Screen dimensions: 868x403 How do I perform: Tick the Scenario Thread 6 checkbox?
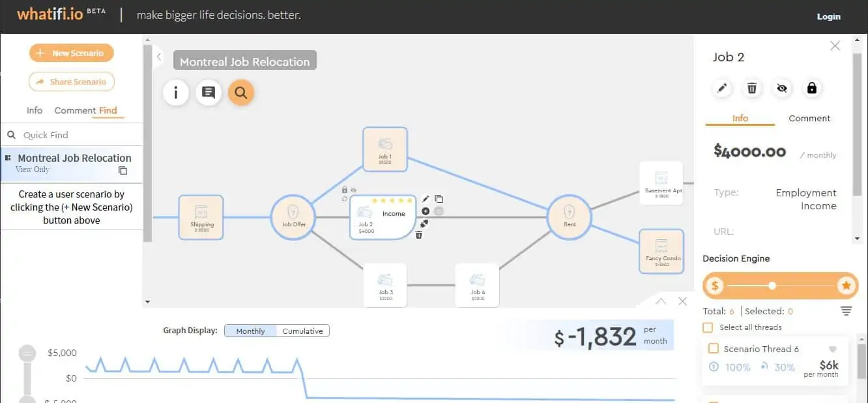[714, 349]
